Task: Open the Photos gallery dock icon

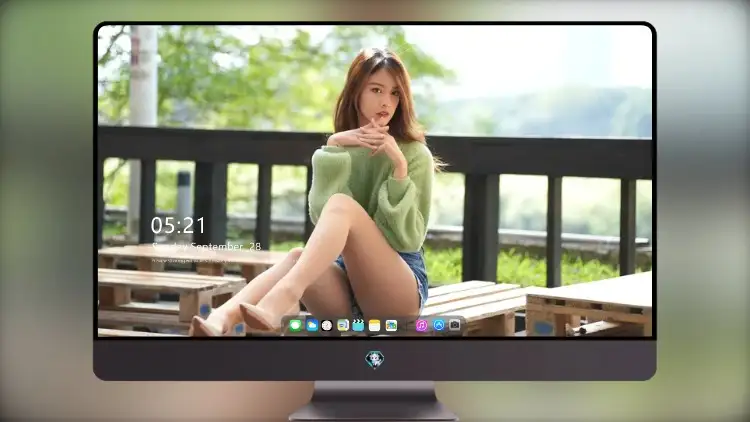Action: 391,326
